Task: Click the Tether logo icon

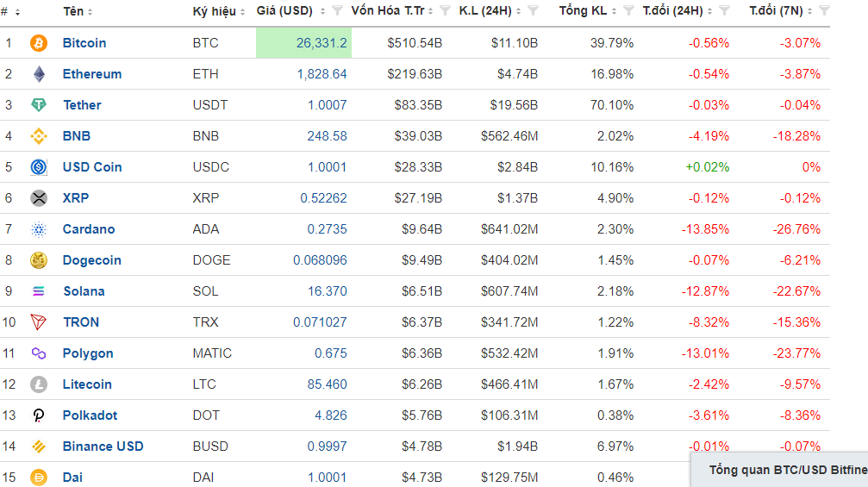Action: (39, 104)
